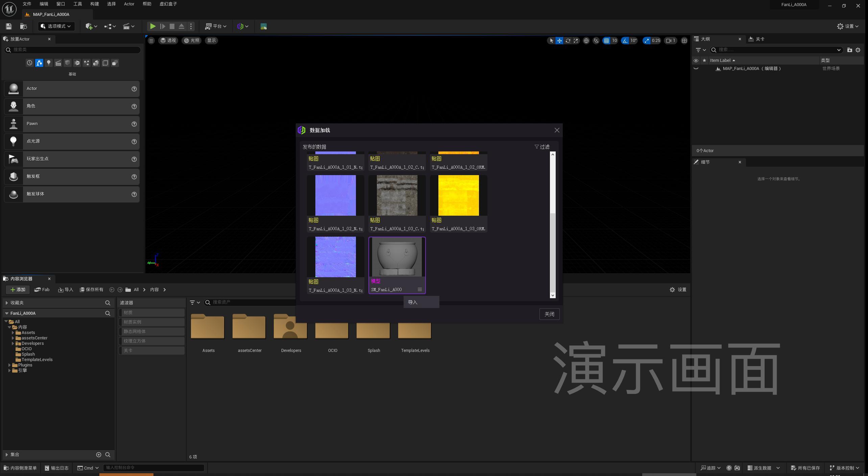Select the Pawn actor entry

tap(72, 124)
